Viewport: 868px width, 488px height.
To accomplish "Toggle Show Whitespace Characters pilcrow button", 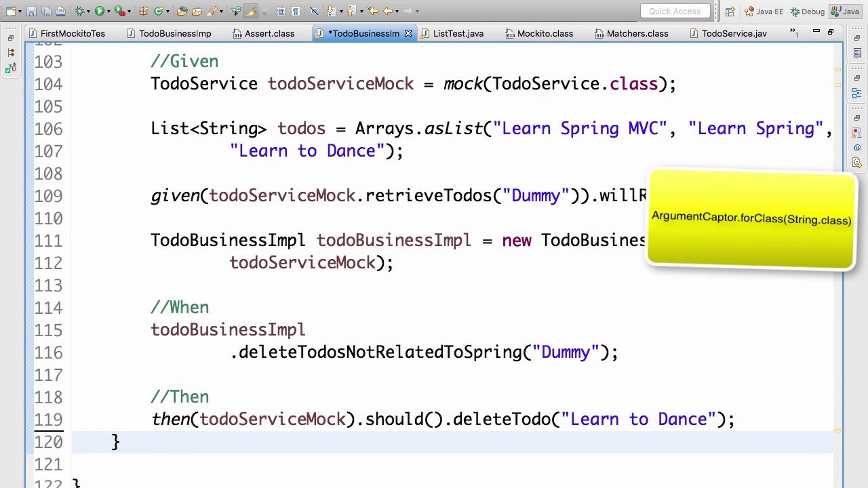I will point(296,11).
